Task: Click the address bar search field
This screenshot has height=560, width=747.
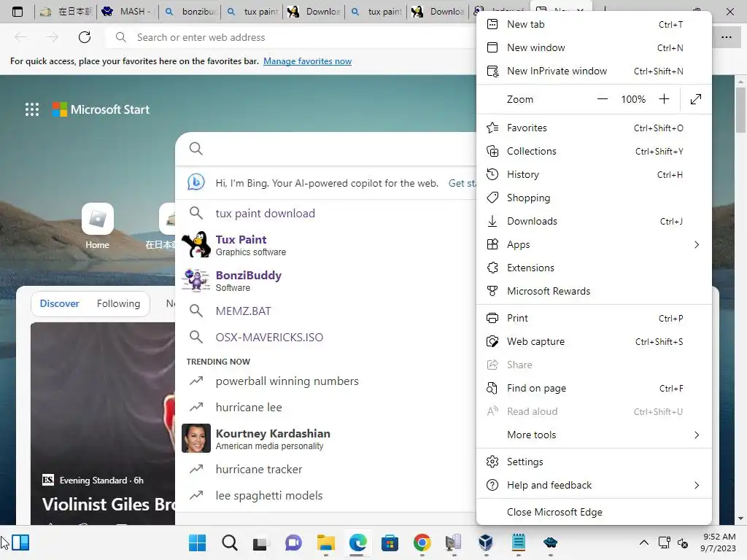Action: click(x=290, y=37)
